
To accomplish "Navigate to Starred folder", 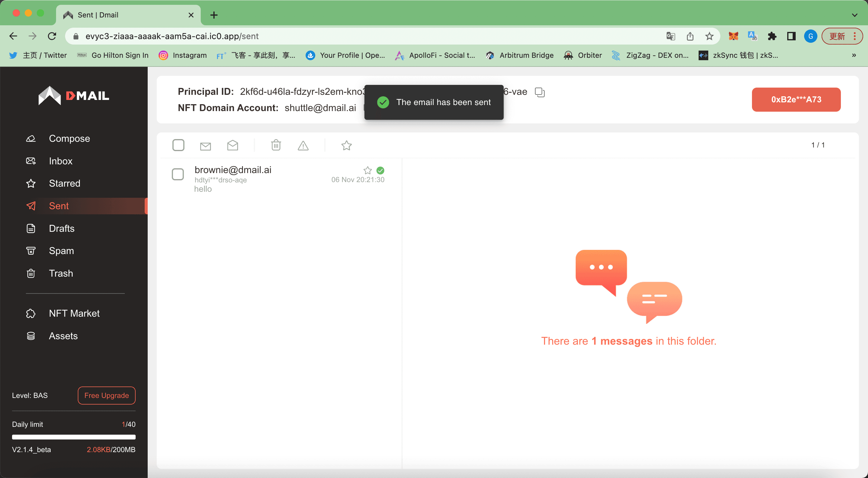I will coord(64,183).
